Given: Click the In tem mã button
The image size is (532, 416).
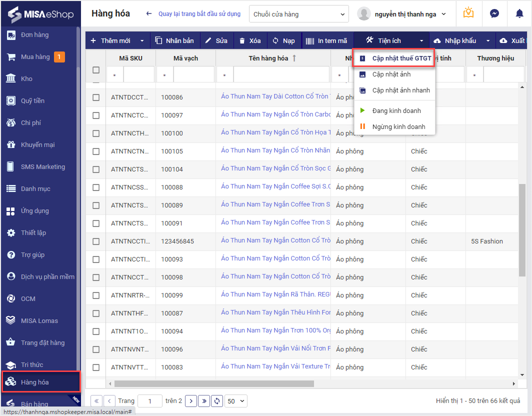Looking at the screenshot, I should point(326,40).
